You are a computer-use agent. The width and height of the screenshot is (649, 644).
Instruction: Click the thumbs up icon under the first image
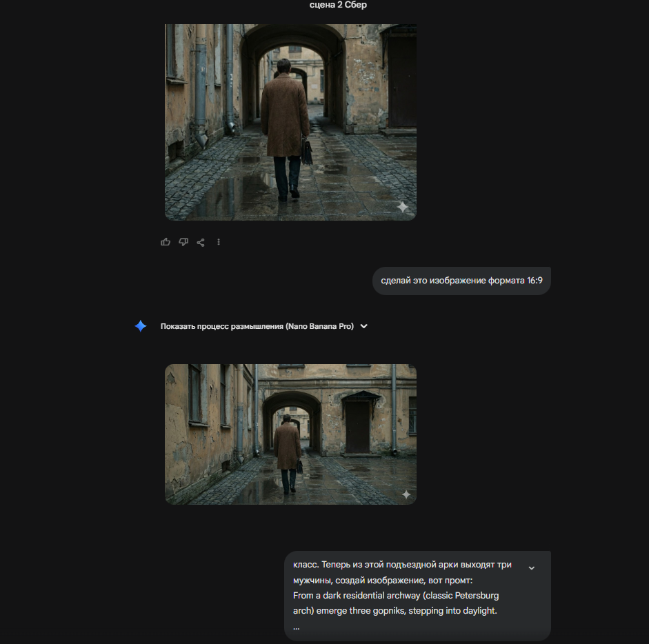pos(166,242)
